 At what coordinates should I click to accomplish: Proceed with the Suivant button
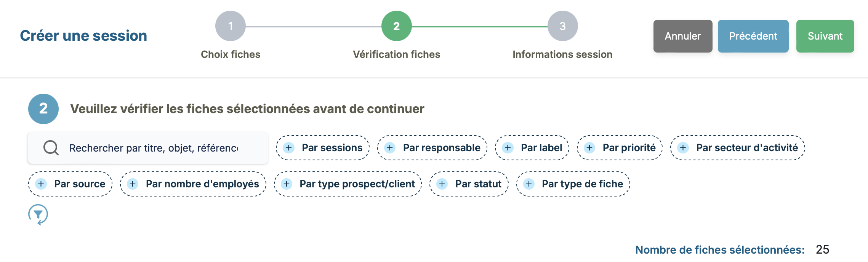pyautogui.click(x=825, y=36)
